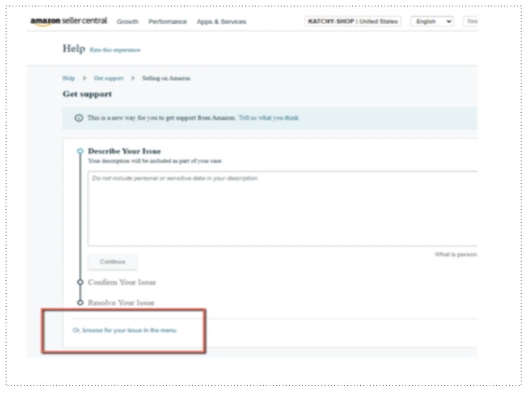The image size is (532, 400).
Task: Open the Growth menu
Action: [127, 22]
